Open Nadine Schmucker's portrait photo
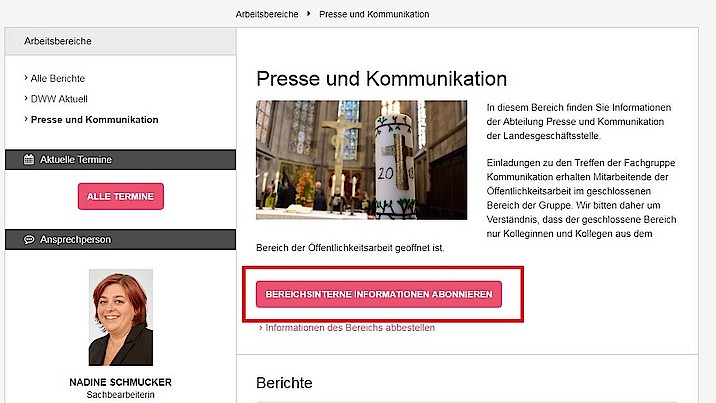Image resolution: width=716 pixels, height=403 pixels. pyautogui.click(x=121, y=317)
